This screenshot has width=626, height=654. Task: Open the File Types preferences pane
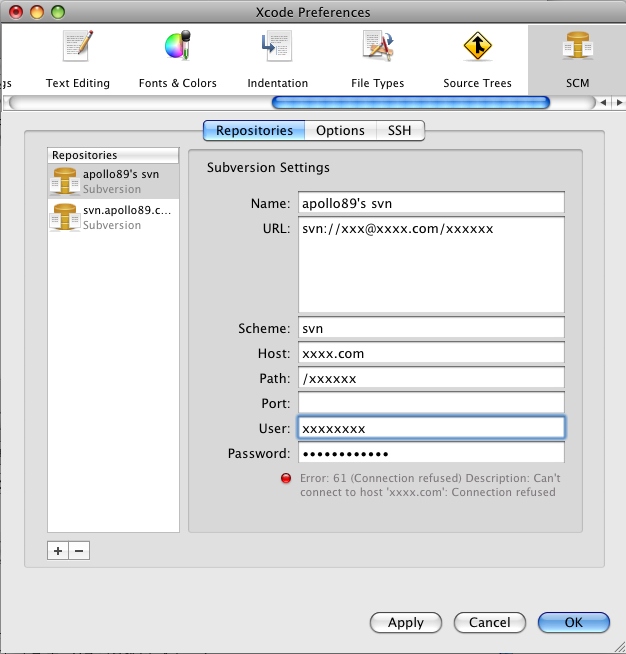pyautogui.click(x=377, y=58)
